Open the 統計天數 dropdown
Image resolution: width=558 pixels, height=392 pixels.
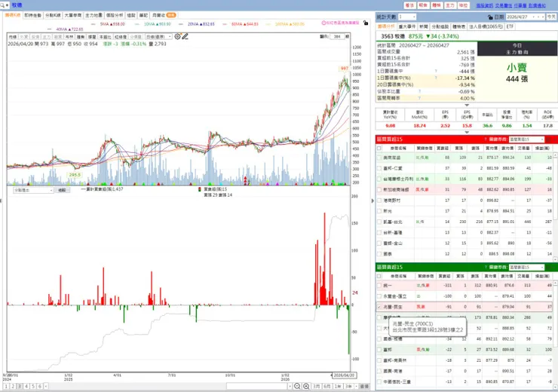407,17
